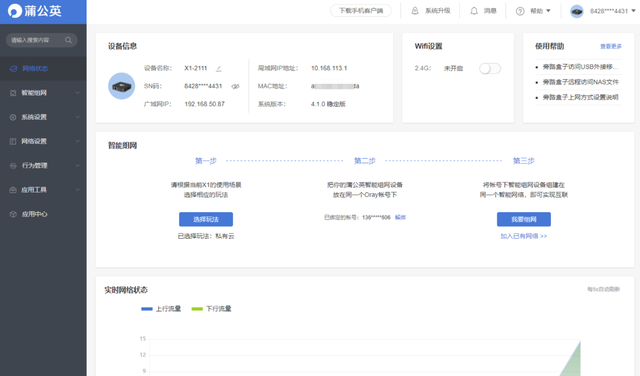Click the 应用工具 toolbox icon
640x376 pixels.
tap(13, 190)
